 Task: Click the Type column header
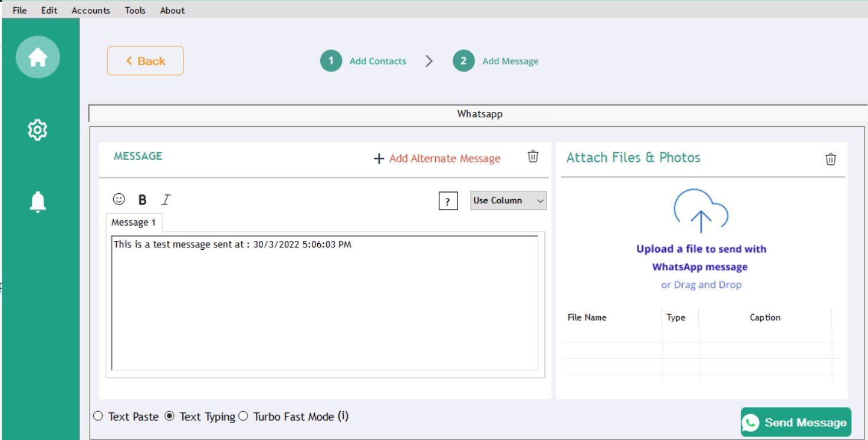coord(676,317)
